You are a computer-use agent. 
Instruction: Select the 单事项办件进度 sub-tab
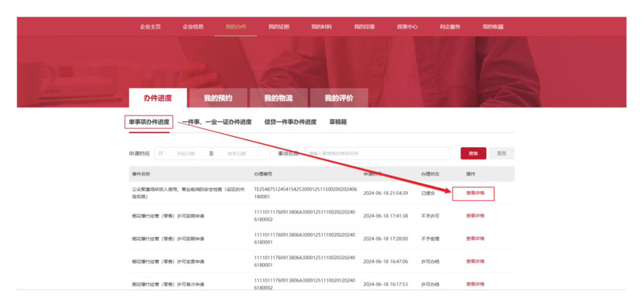[x=149, y=122]
